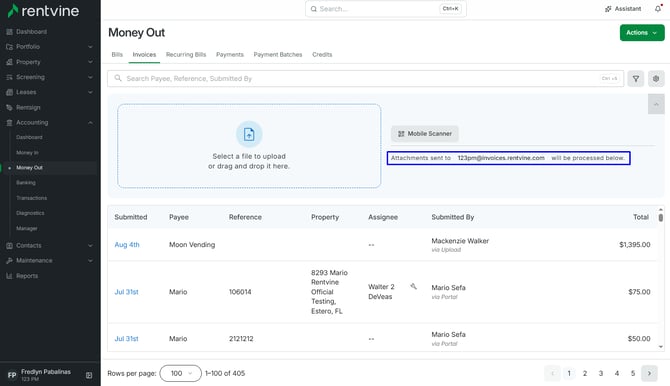Open the green Actions dropdown
The width and height of the screenshot is (670, 386).
[x=642, y=32]
